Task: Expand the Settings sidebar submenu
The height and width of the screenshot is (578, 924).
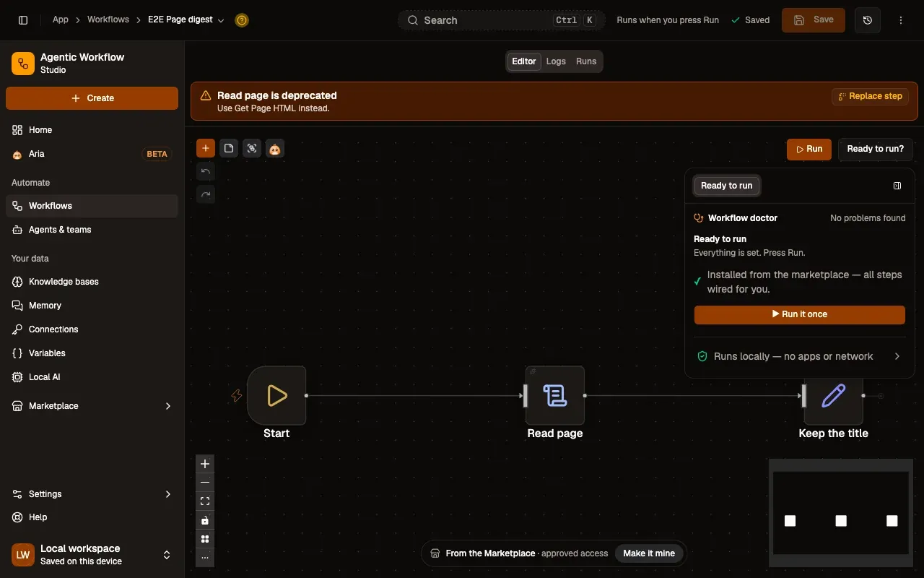Action: pyautogui.click(x=168, y=494)
